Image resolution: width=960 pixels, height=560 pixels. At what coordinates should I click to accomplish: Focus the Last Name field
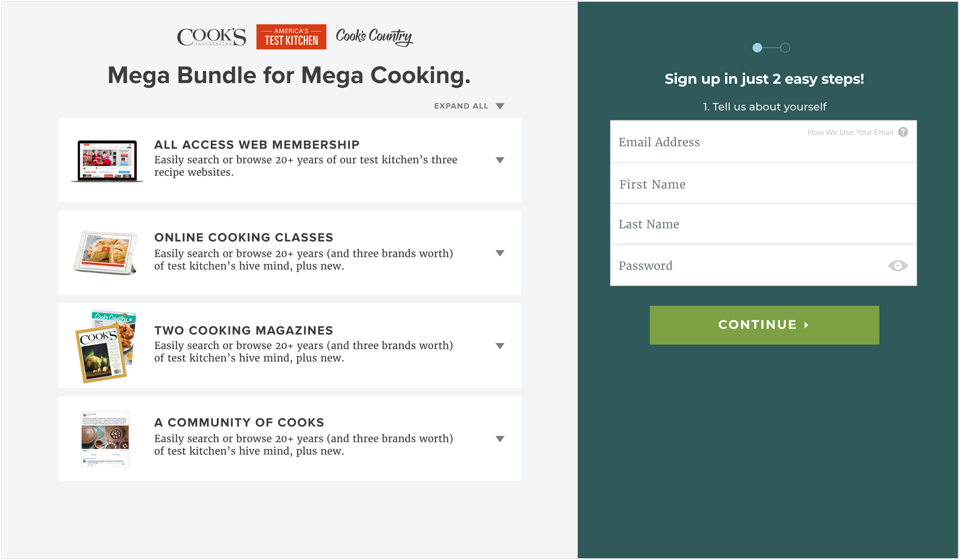click(x=763, y=224)
